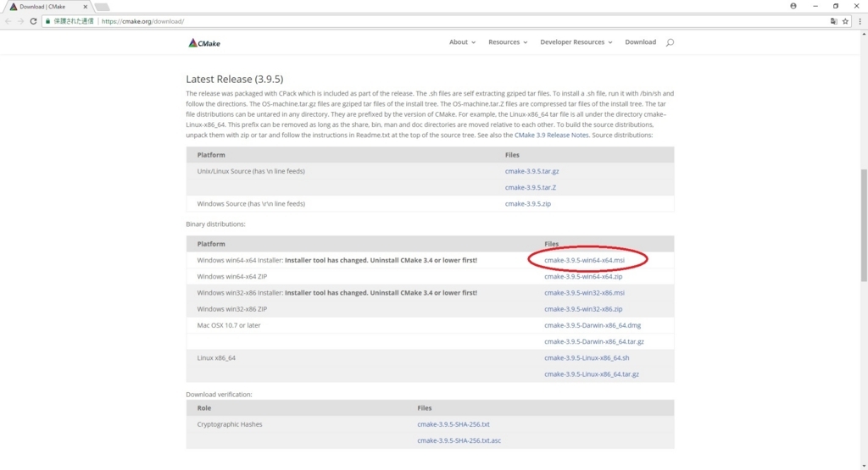
Task: Click the Latest Release (3.9.5) heading
Action: (234, 79)
